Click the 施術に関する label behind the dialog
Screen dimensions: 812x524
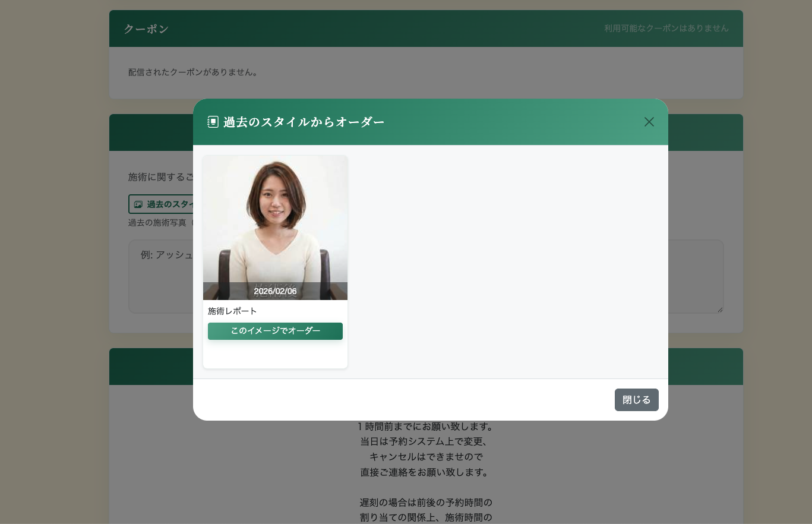pos(160,177)
